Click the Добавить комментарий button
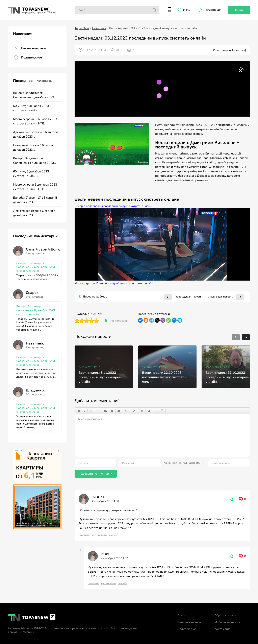 (95, 474)
